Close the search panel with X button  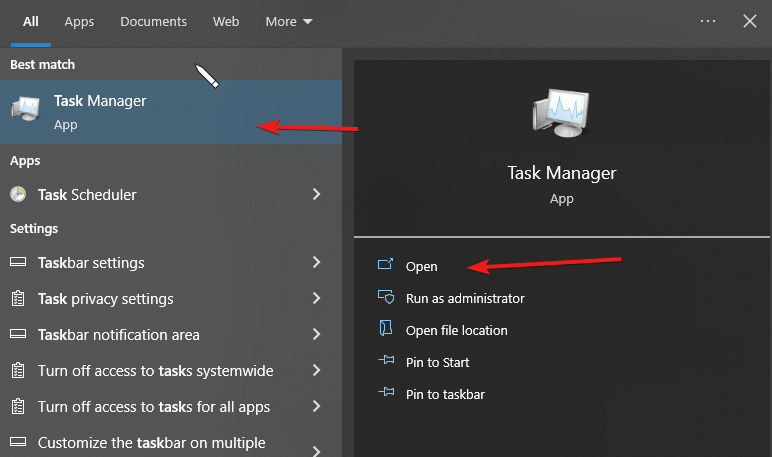749,21
